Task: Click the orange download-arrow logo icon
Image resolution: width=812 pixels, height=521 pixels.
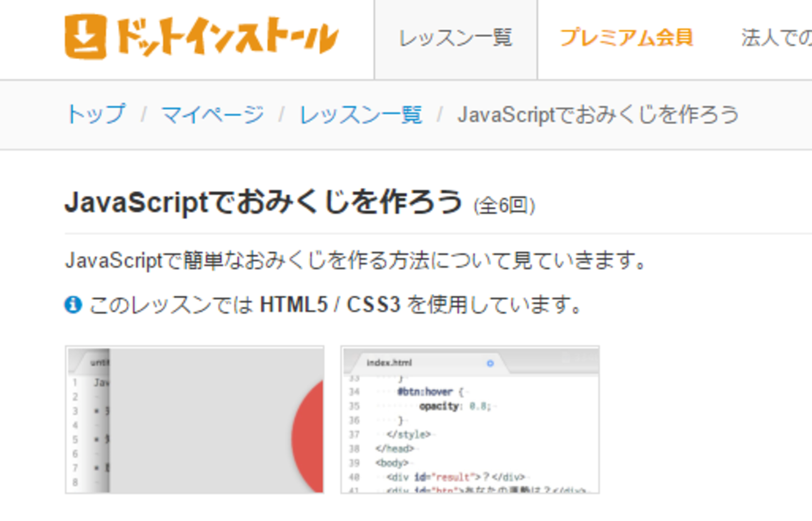Action: (86, 37)
